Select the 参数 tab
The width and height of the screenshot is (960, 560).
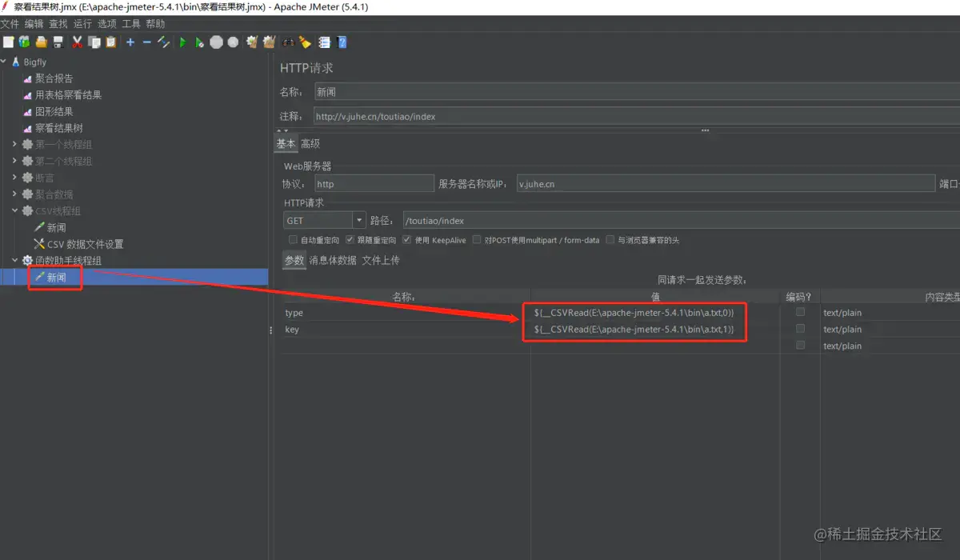(294, 260)
